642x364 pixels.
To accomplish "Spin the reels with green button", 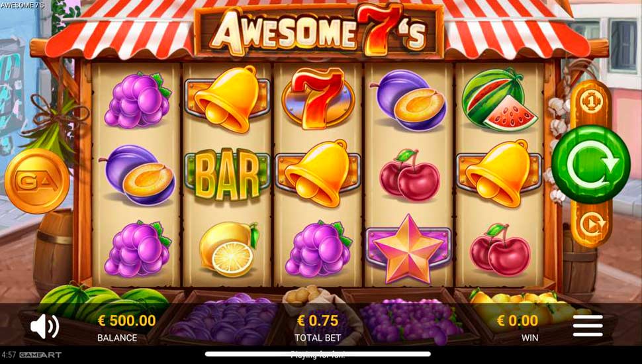I will pos(590,164).
